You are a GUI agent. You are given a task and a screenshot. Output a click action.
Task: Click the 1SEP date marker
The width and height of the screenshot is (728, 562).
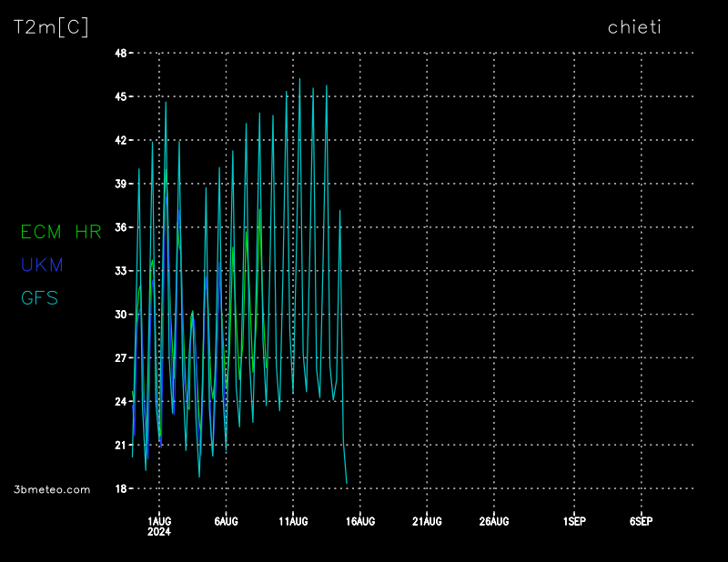[x=574, y=521]
